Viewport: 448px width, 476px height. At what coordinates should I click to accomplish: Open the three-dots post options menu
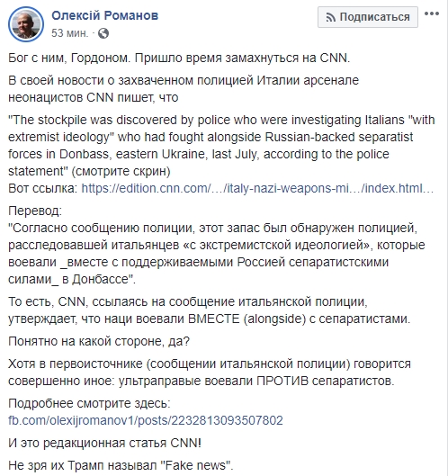tap(432, 14)
